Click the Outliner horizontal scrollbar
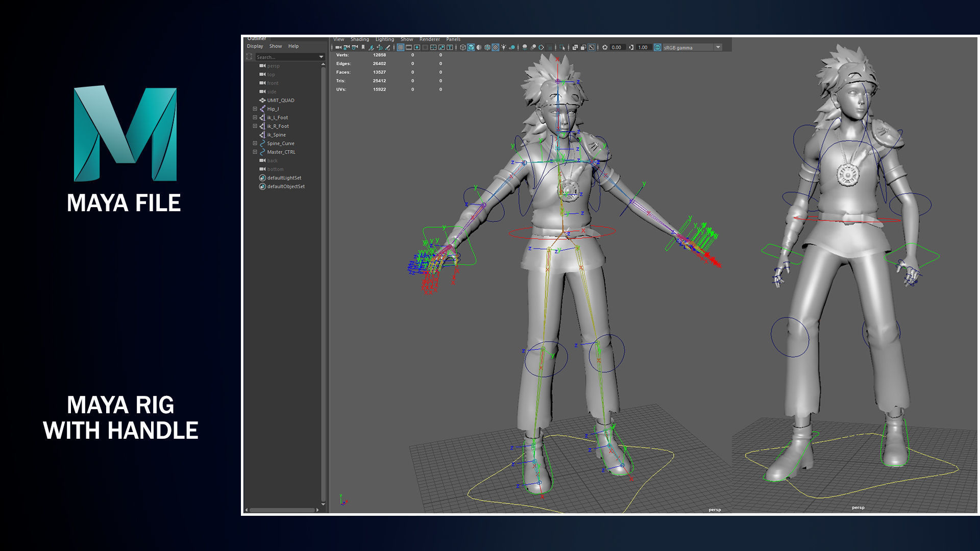Image resolution: width=980 pixels, height=551 pixels. [x=282, y=510]
